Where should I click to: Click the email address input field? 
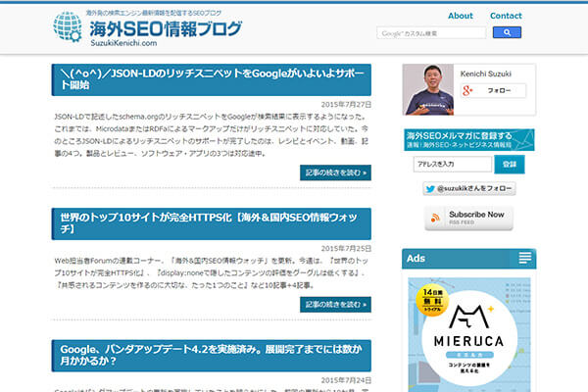coord(452,165)
